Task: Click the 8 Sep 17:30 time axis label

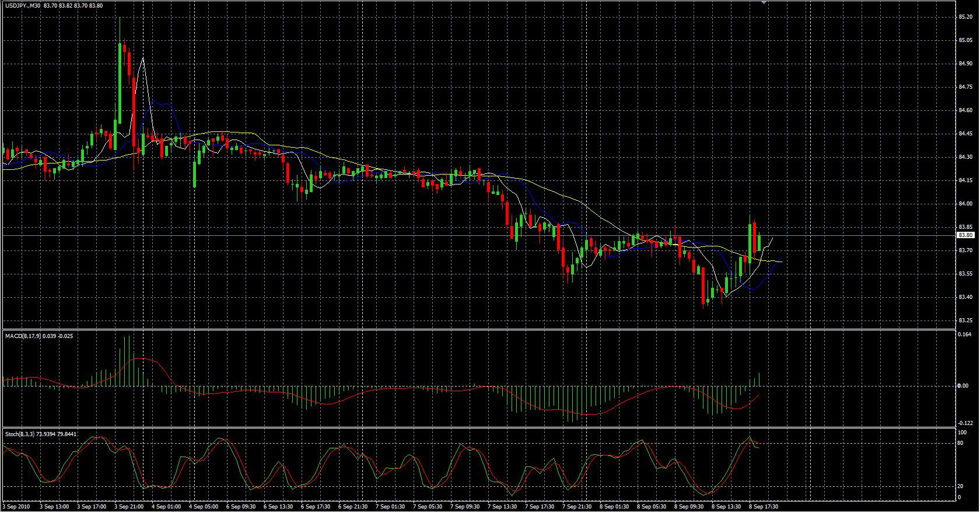Action: [764, 507]
